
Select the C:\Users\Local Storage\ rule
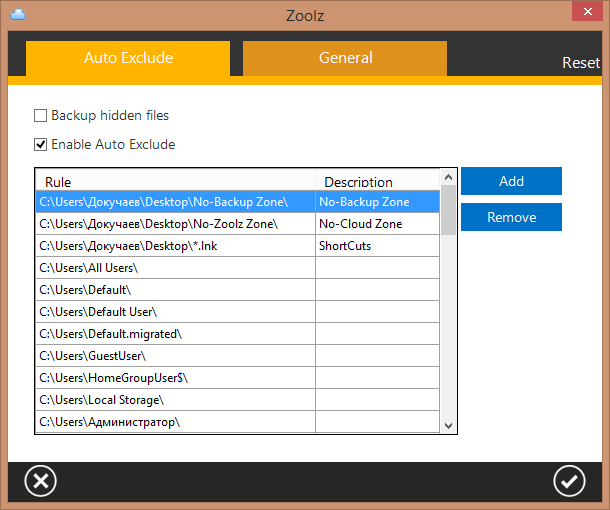coord(175,400)
